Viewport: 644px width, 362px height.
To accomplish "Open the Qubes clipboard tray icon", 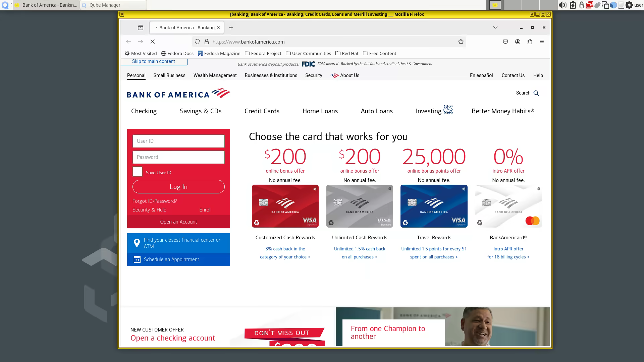I will 605,5.
